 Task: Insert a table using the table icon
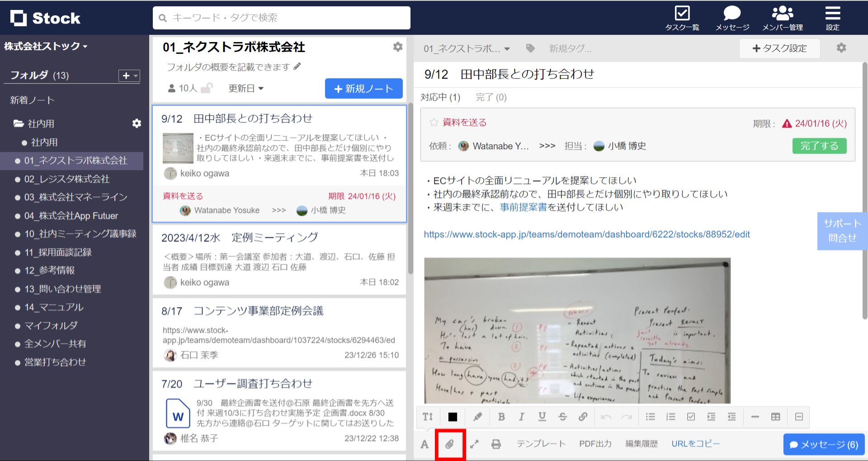pyautogui.click(x=776, y=417)
